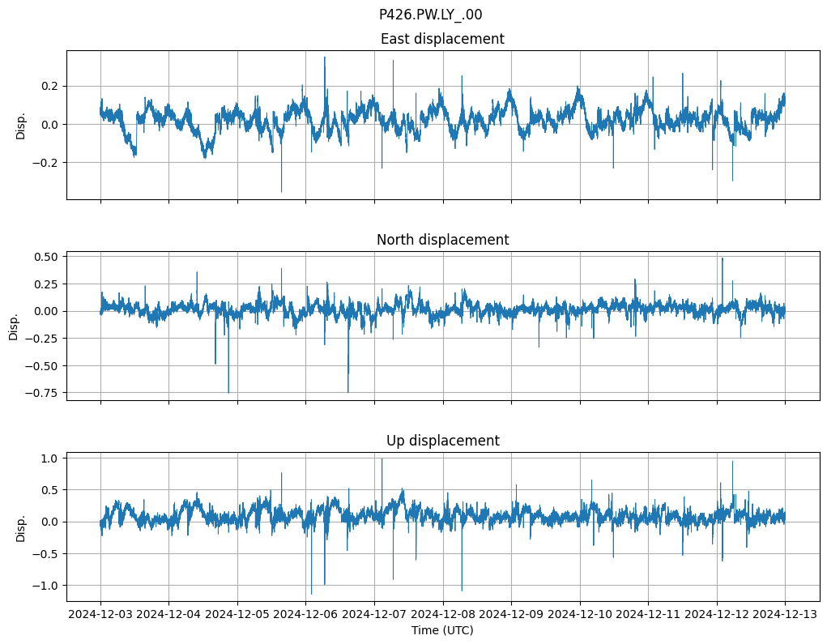The image size is (827, 644).
Task: Click the 1.0 tick on Up y-axis
Action: tap(52, 458)
